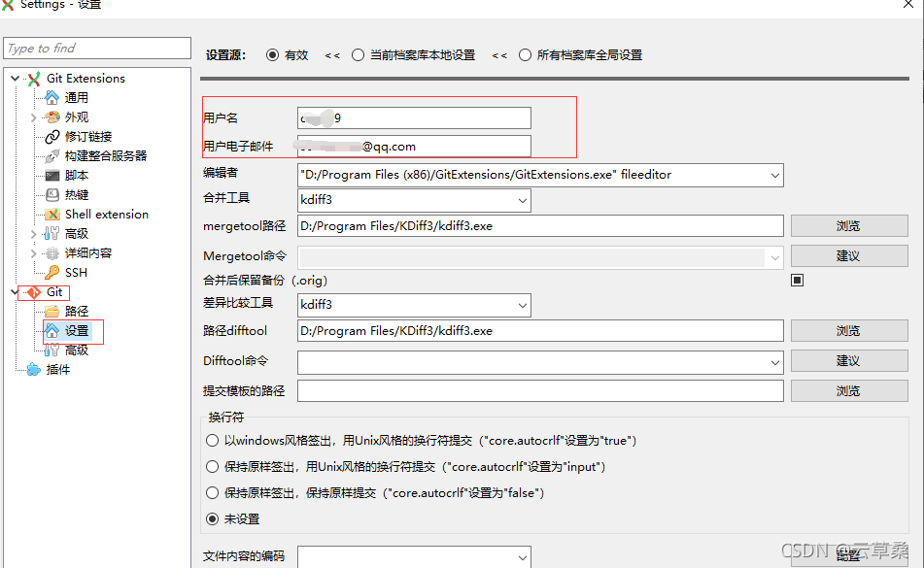Open the Shell extension icon

click(x=52, y=215)
